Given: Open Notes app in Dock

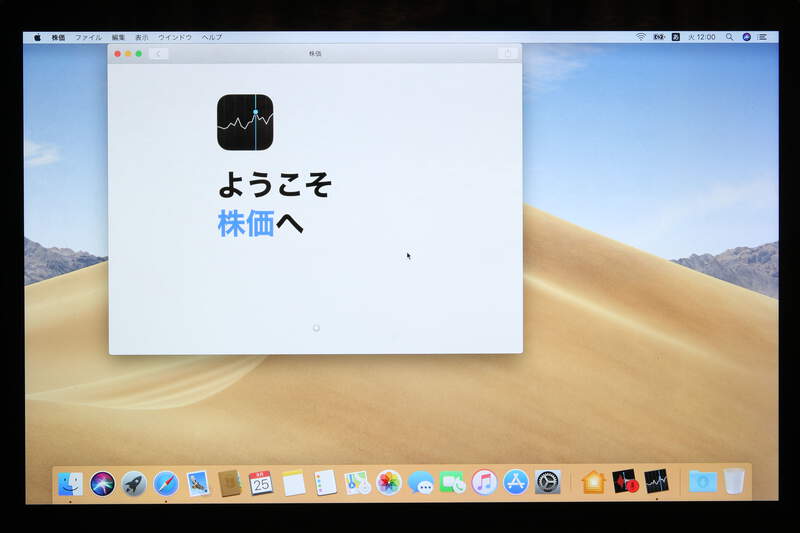Looking at the screenshot, I should point(293,483).
